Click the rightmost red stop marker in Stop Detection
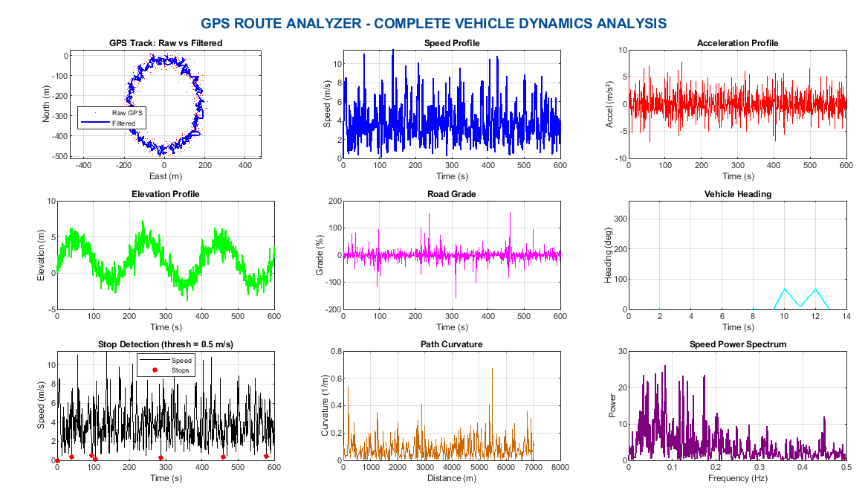This screenshot has width=868, height=499. tap(266, 456)
